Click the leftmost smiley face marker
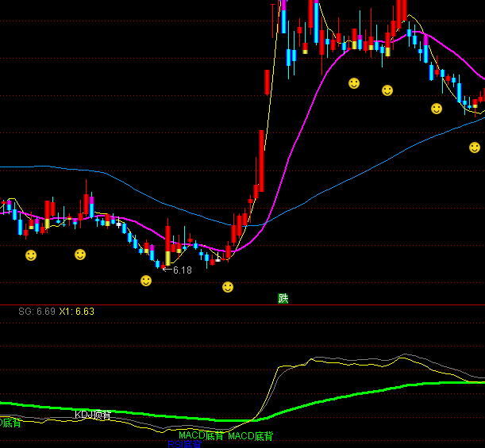 (x=31, y=255)
